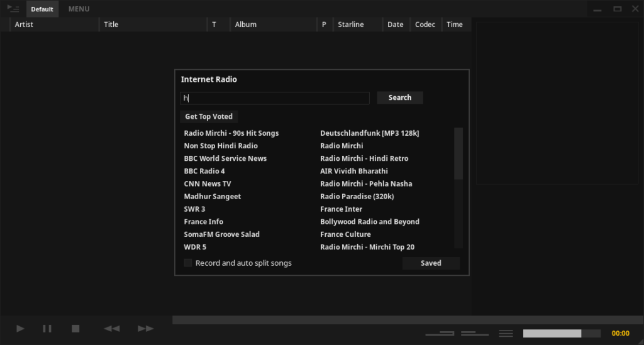Select CNN News TV station
Viewport: 644px width, 345px height.
(x=208, y=184)
